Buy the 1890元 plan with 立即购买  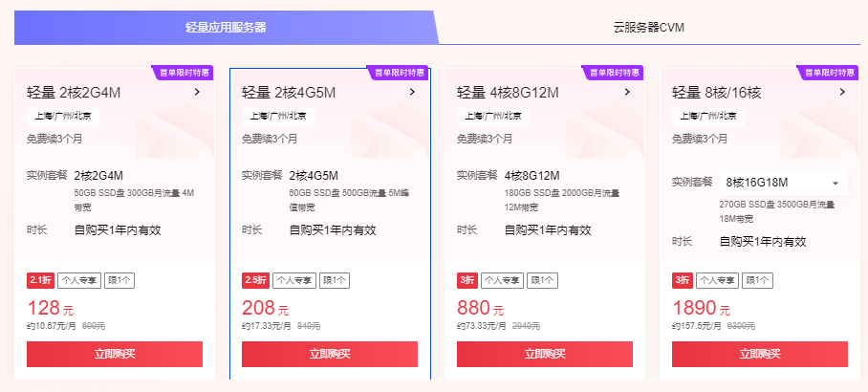coord(759,354)
